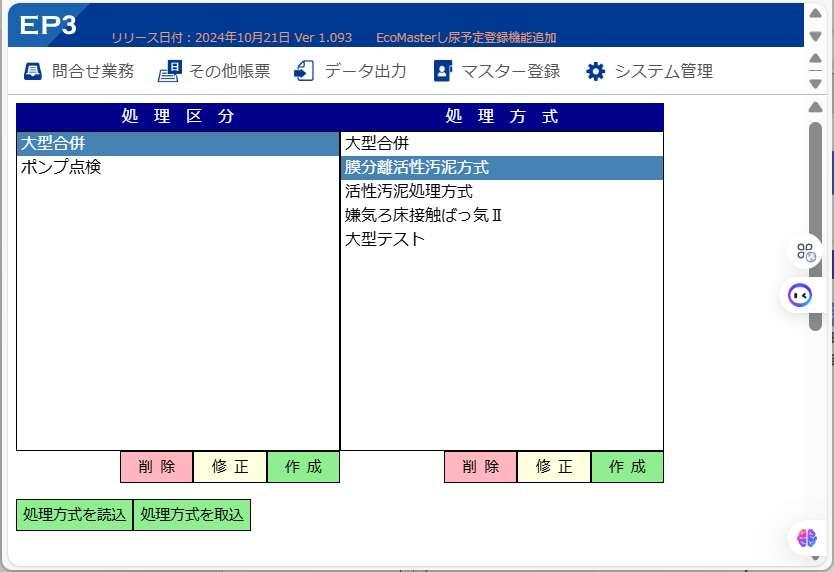
Task: Click 作成 button under 処理方式 list
Action: (627, 467)
